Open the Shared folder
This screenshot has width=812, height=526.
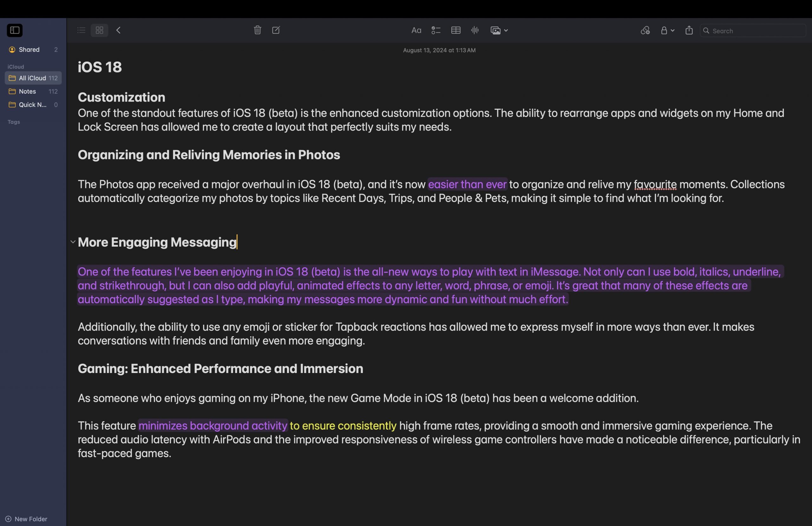(x=33, y=50)
